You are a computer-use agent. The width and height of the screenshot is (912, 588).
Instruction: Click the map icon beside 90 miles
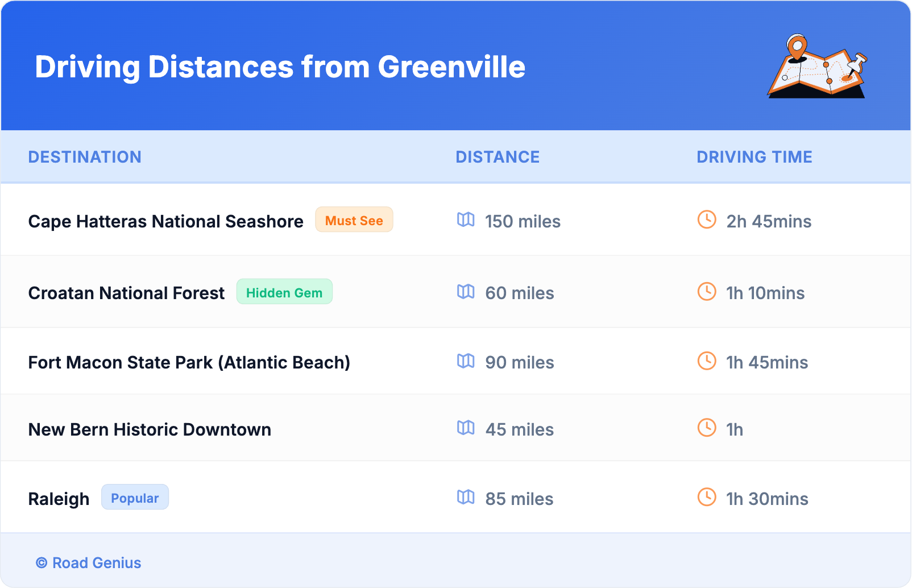coord(466,361)
